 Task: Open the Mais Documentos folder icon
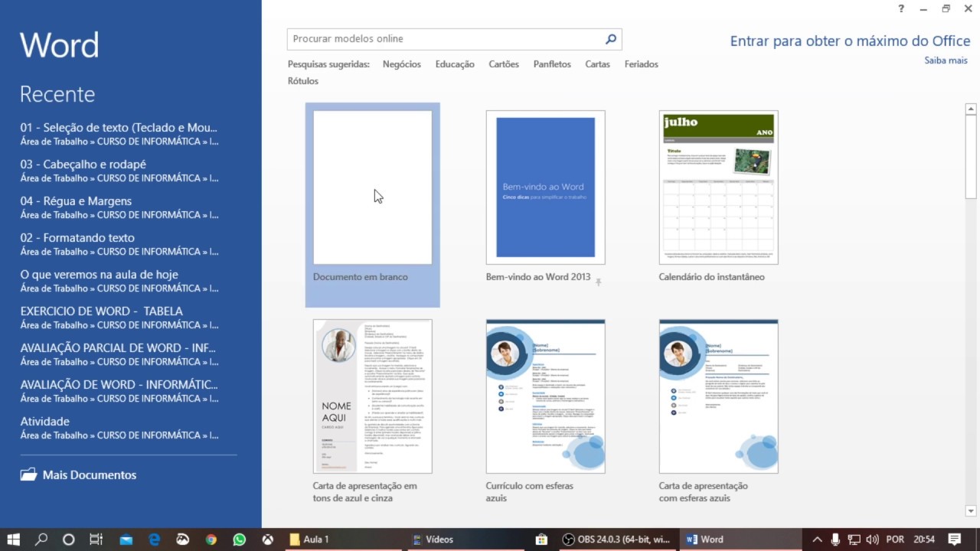click(28, 474)
